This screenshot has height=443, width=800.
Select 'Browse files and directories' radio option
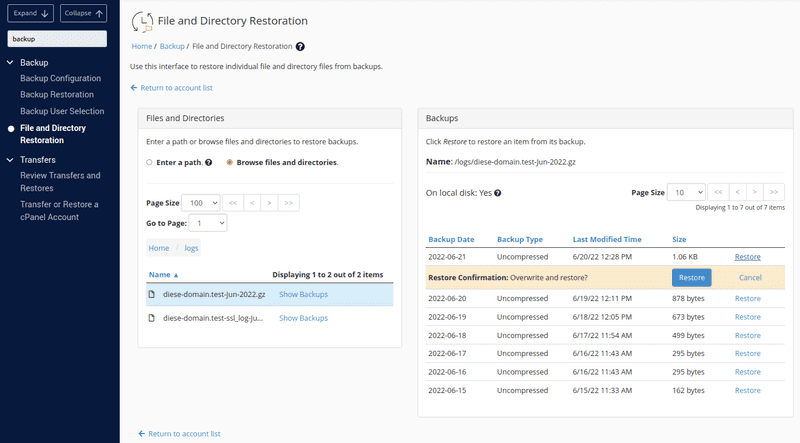click(230, 162)
